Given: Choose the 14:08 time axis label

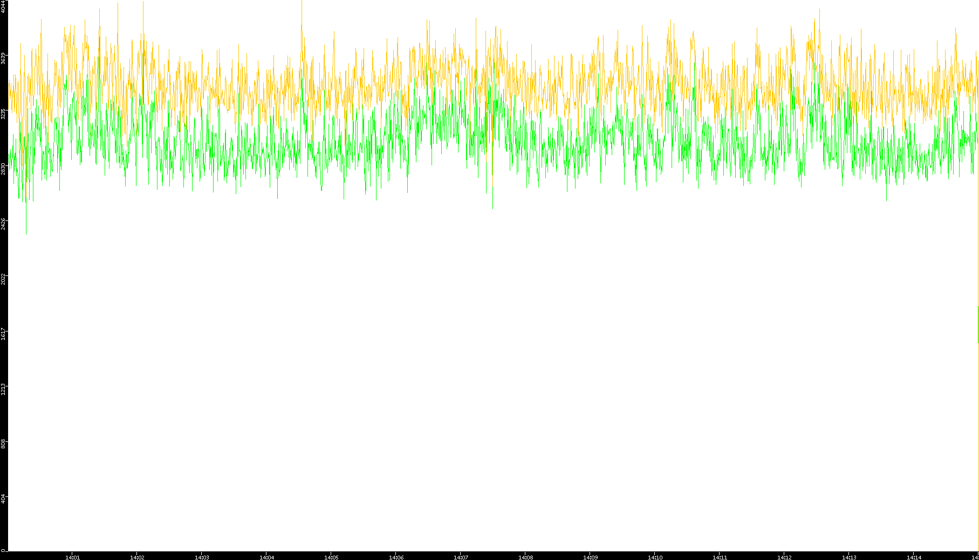Looking at the screenshot, I should tap(525, 557).
